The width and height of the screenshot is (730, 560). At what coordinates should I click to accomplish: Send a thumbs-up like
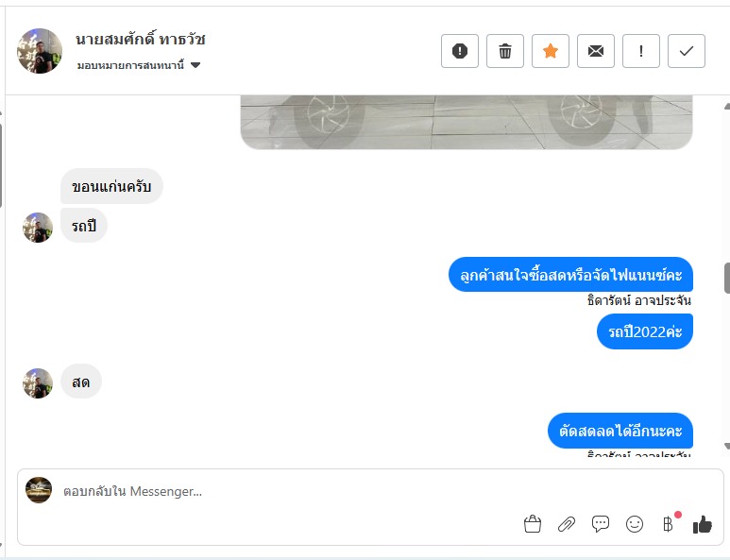pos(703,524)
